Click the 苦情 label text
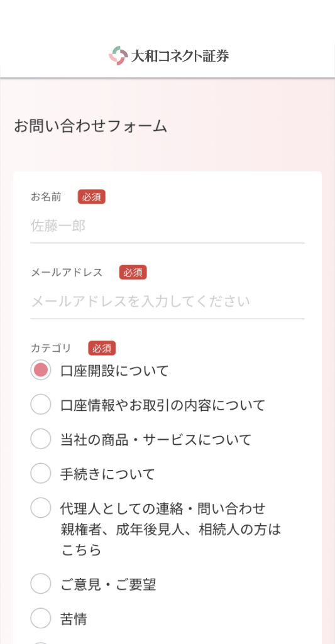Screen dimensions: 335x644 pos(74,618)
